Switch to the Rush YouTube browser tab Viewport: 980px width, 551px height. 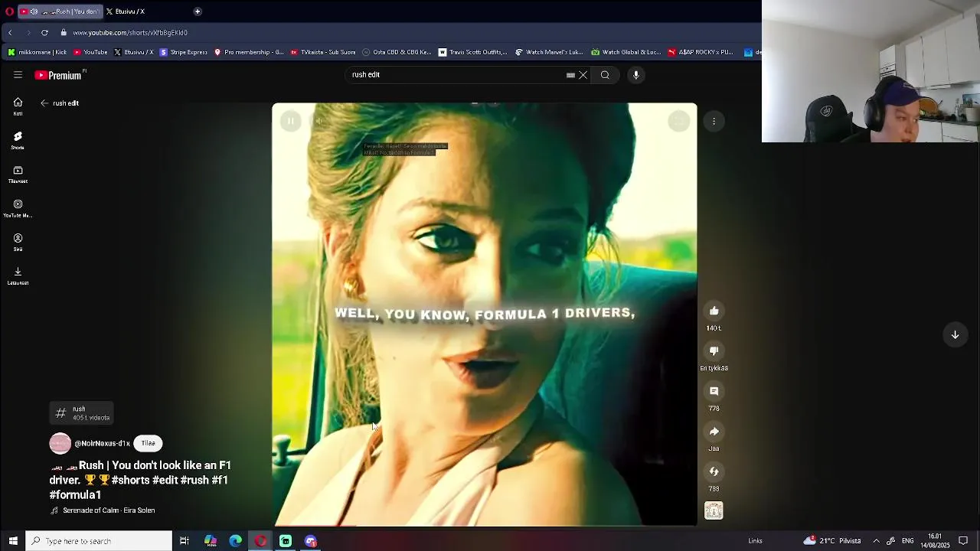[59, 11]
